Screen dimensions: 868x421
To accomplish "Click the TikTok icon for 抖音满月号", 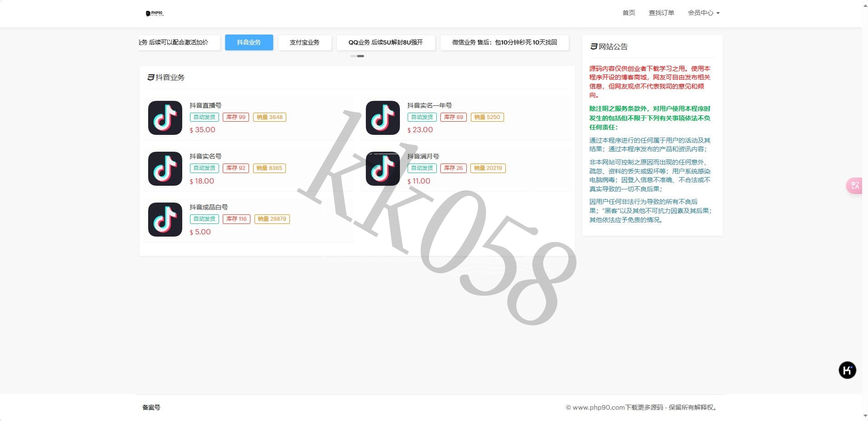I will point(383,169).
